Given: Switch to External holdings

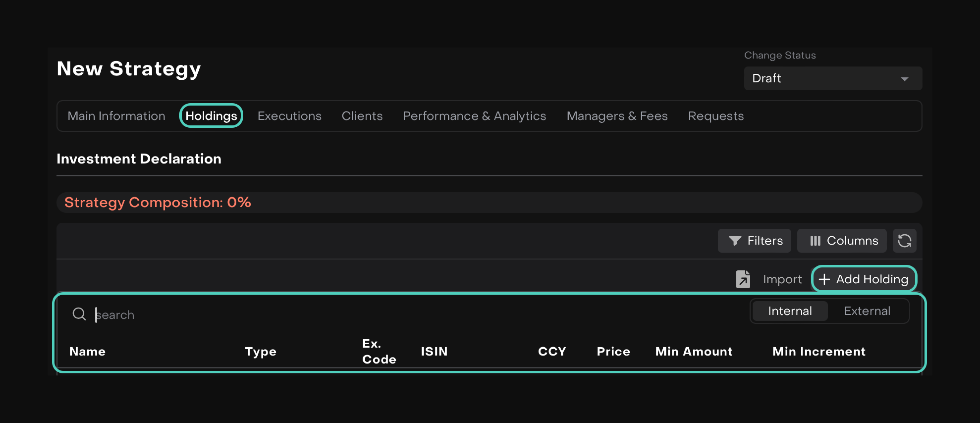Looking at the screenshot, I should pos(867,311).
